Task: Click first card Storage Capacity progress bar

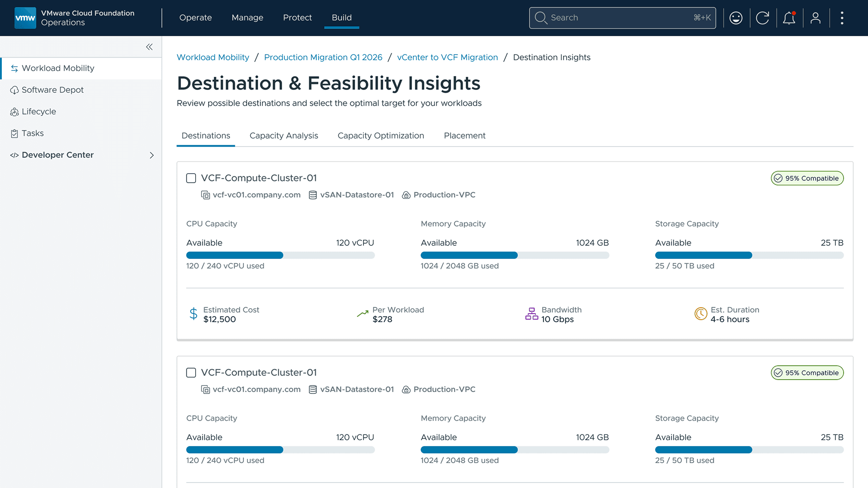Action: [749, 256]
